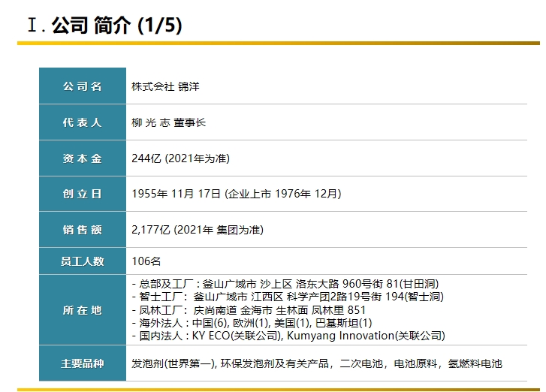The width and height of the screenshot is (546, 392).
Task: Click the 国内法人 line with KY ECO
Action: point(288,336)
